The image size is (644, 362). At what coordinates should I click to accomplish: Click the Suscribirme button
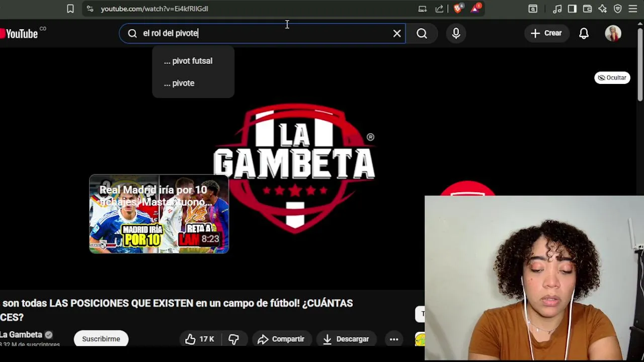[101, 339]
